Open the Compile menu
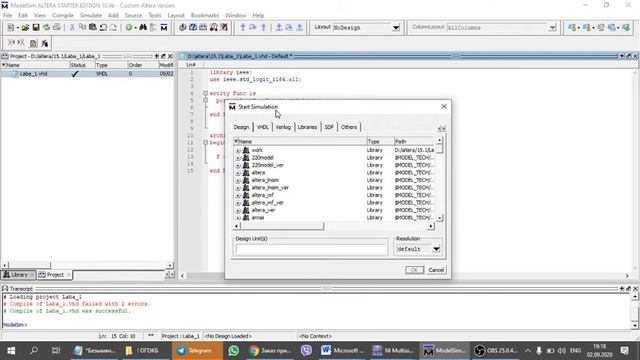The height and width of the screenshot is (360, 640). (63, 16)
